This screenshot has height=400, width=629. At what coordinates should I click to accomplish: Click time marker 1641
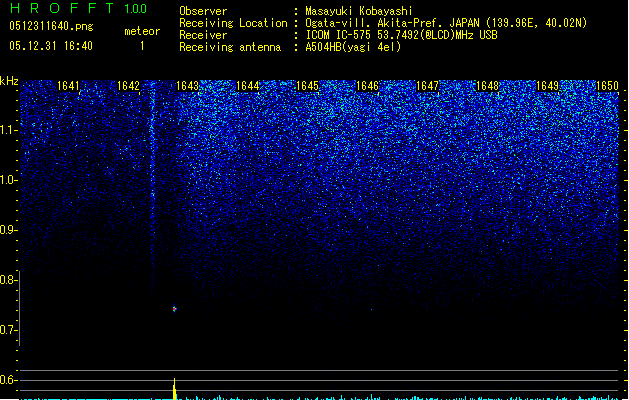[x=68, y=86]
